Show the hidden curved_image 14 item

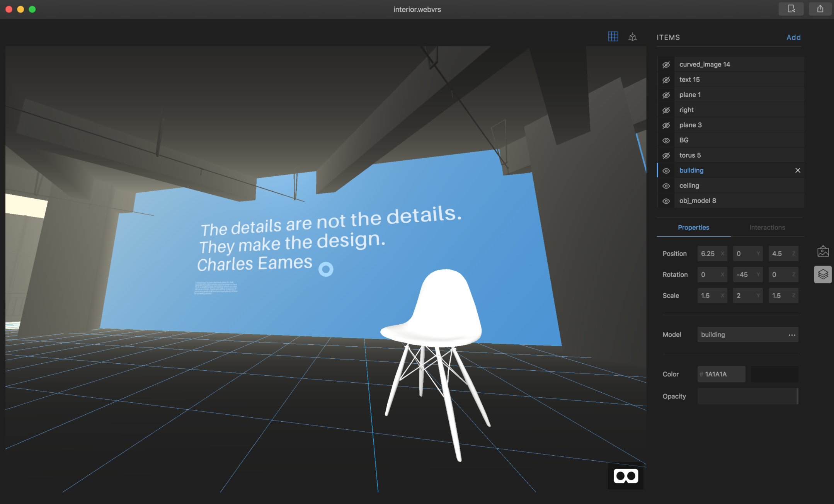click(x=666, y=65)
